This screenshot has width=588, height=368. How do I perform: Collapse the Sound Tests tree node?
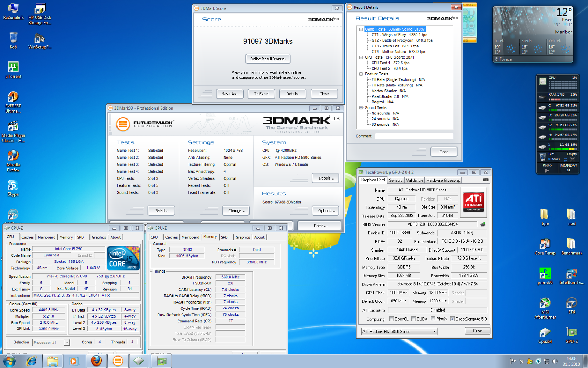tap(361, 108)
